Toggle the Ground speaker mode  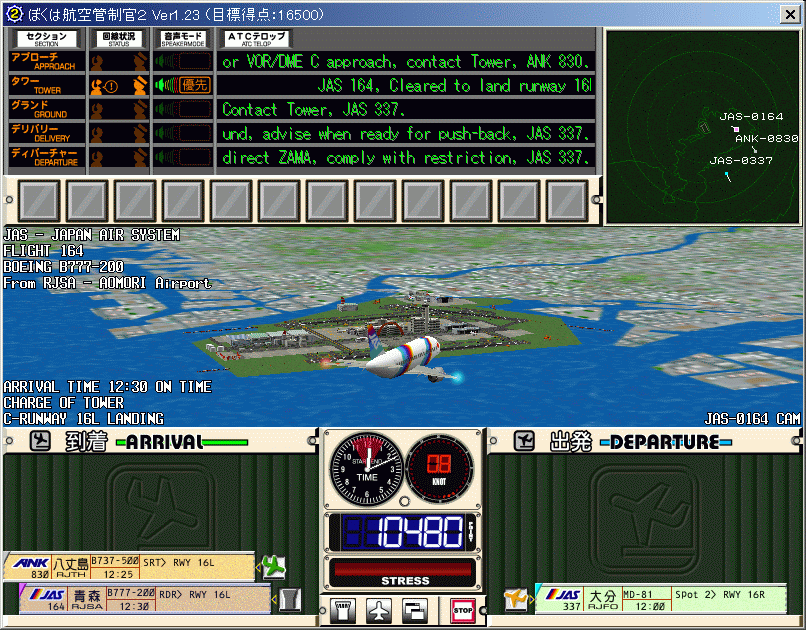pyautogui.click(x=183, y=109)
